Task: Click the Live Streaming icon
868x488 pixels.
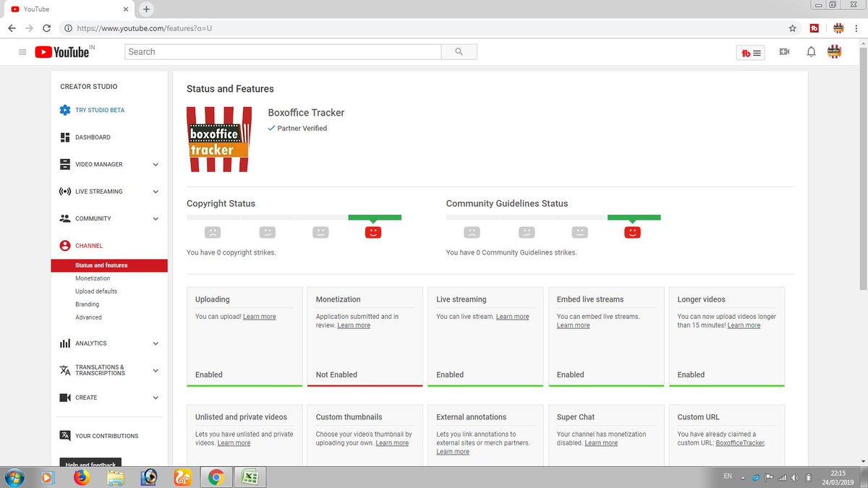Action: (x=65, y=192)
